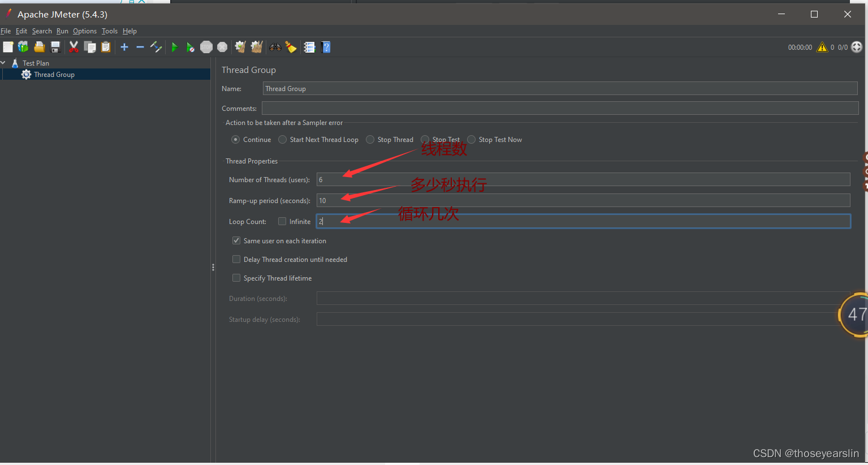Click the Thread Group gear icon
This screenshot has height=465, width=868.
[26, 74]
